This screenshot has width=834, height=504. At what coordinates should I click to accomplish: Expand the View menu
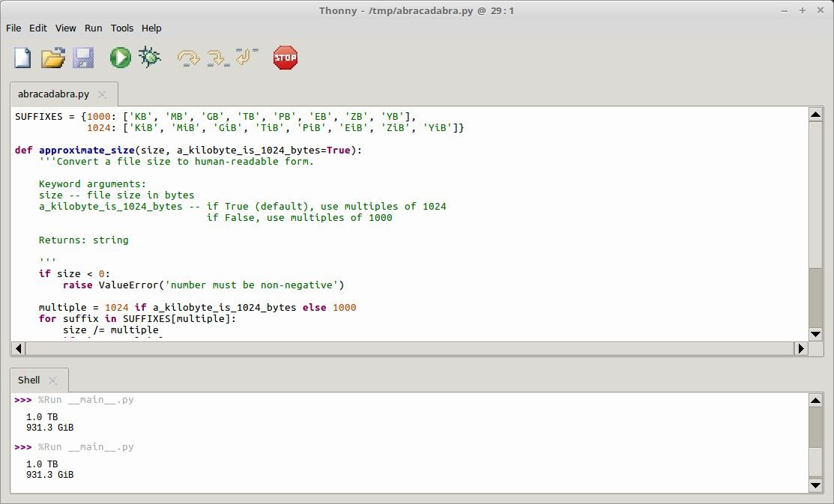tap(66, 28)
